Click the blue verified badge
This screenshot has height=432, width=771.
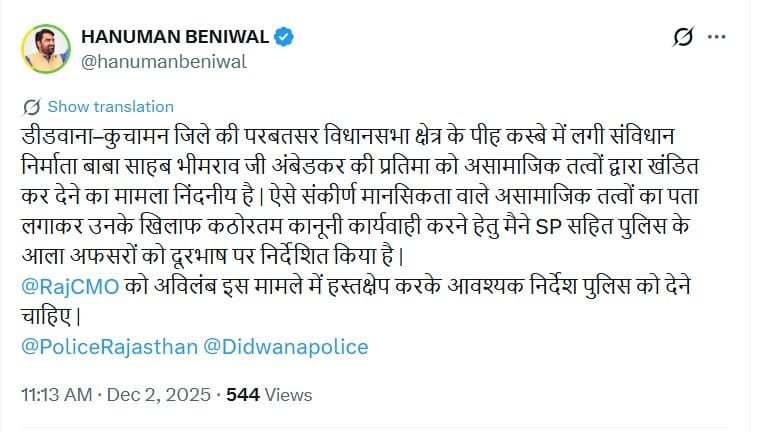[x=284, y=38]
